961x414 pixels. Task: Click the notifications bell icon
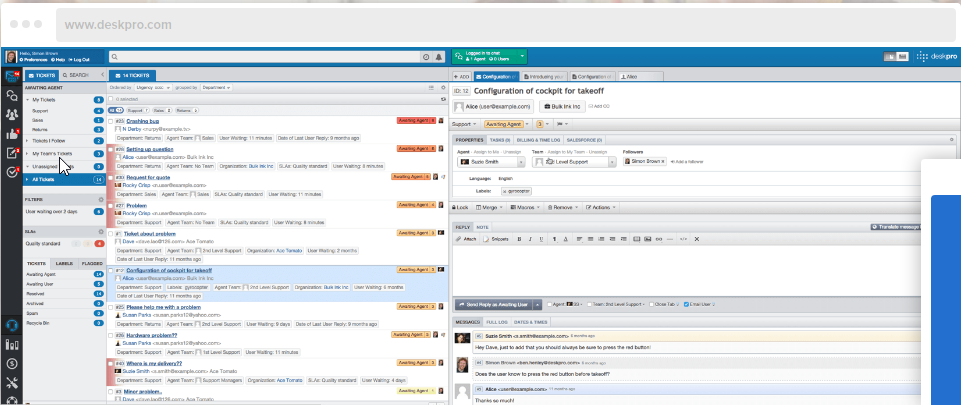(x=439, y=58)
